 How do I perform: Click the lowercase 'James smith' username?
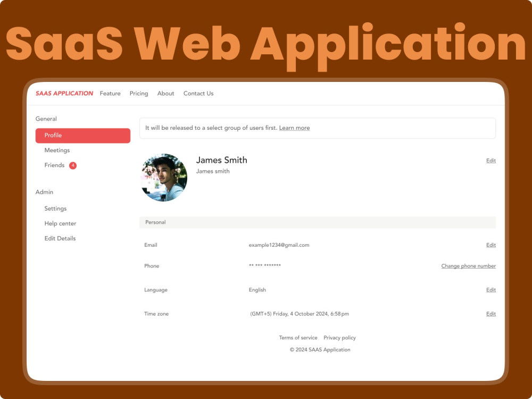213,171
